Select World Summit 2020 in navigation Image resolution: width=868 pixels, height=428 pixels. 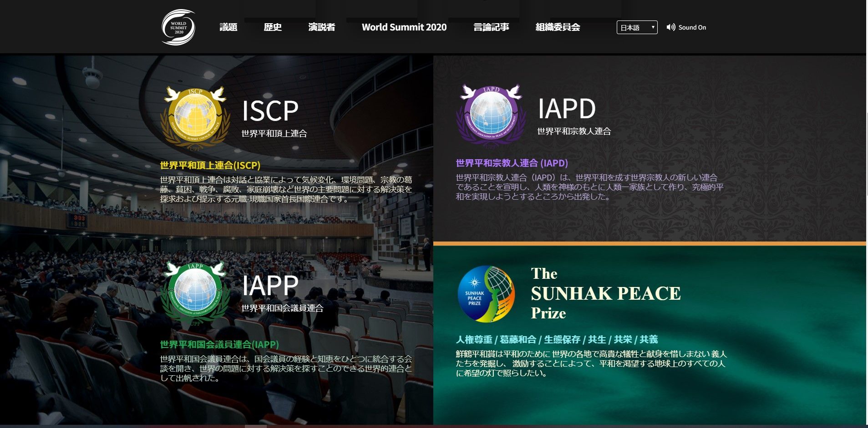pyautogui.click(x=404, y=27)
